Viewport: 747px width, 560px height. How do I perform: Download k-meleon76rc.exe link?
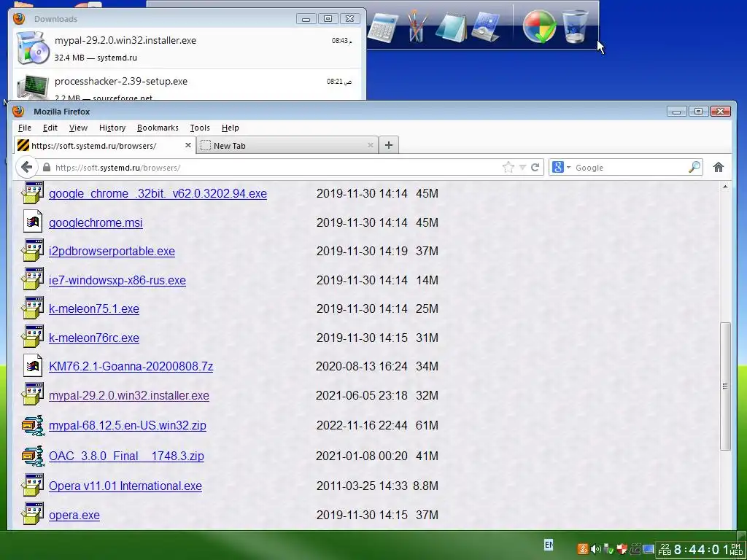[x=94, y=338]
